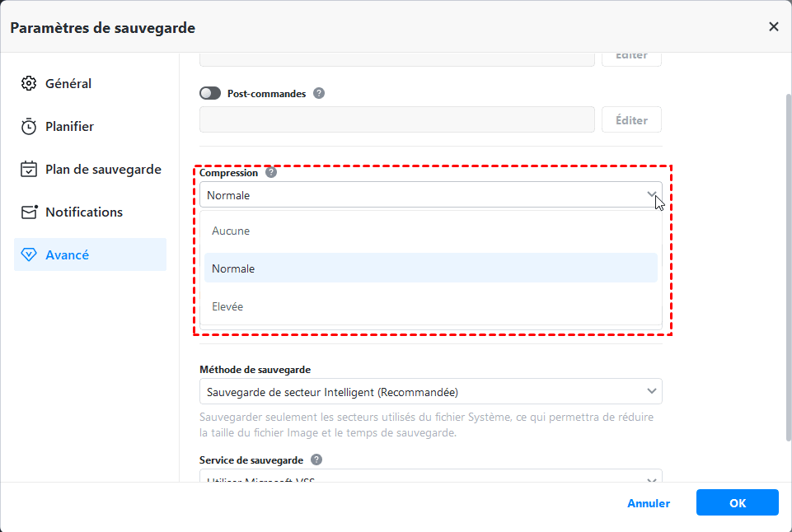Enable the Post-commandes toggle switch
The width and height of the screenshot is (792, 532).
point(210,94)
